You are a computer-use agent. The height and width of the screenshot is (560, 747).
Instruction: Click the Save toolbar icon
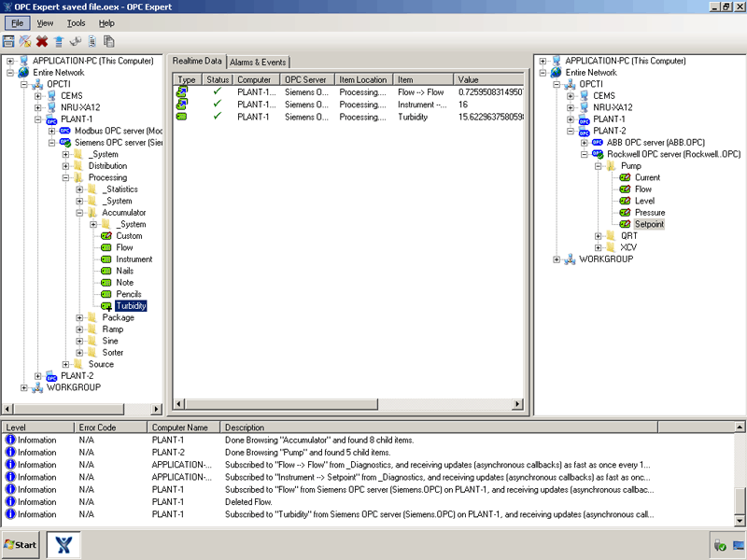click(8, 41)
